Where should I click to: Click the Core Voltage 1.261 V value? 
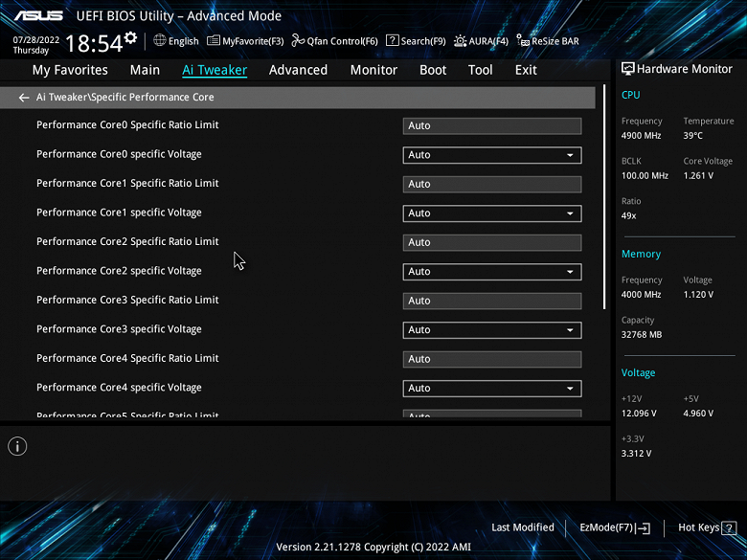[698, 176]
